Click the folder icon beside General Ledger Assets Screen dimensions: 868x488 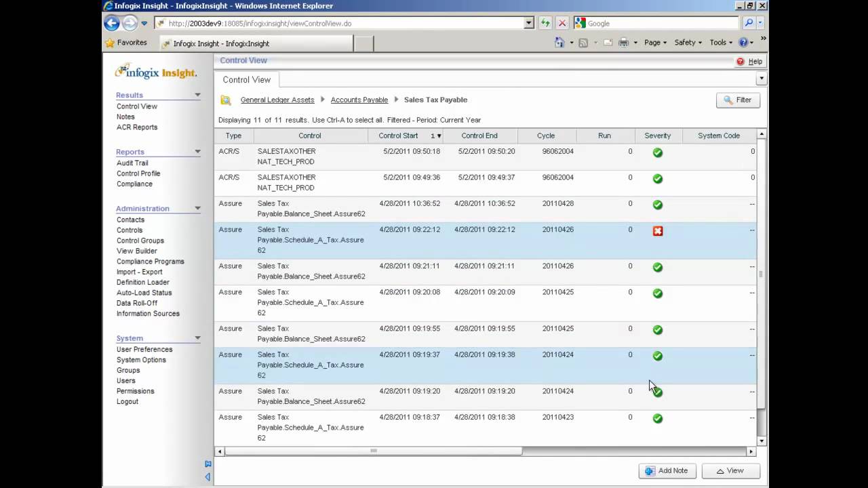pyautogui.click(x=226, y=100)
